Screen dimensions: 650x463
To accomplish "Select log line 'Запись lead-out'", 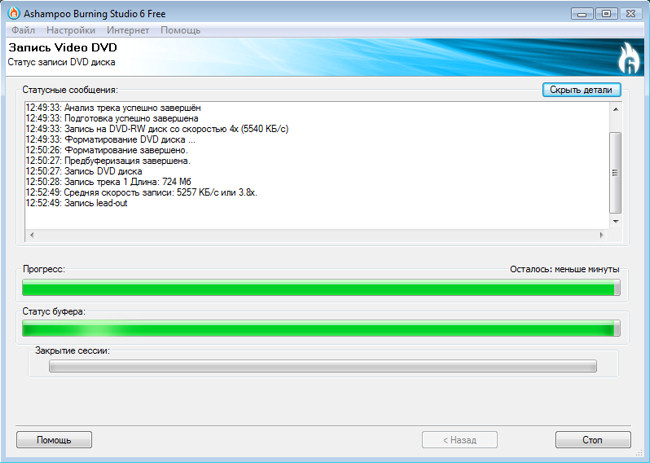I will (x=76, y=203).
